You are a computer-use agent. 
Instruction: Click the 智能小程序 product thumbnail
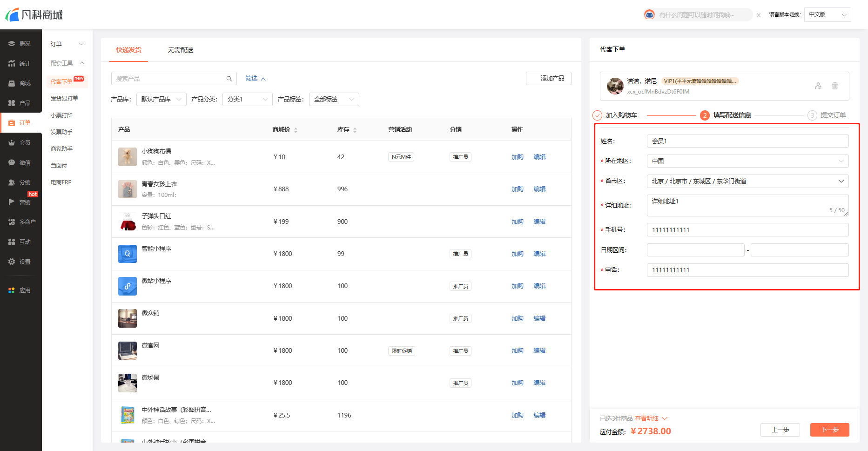tap(128, 254)
